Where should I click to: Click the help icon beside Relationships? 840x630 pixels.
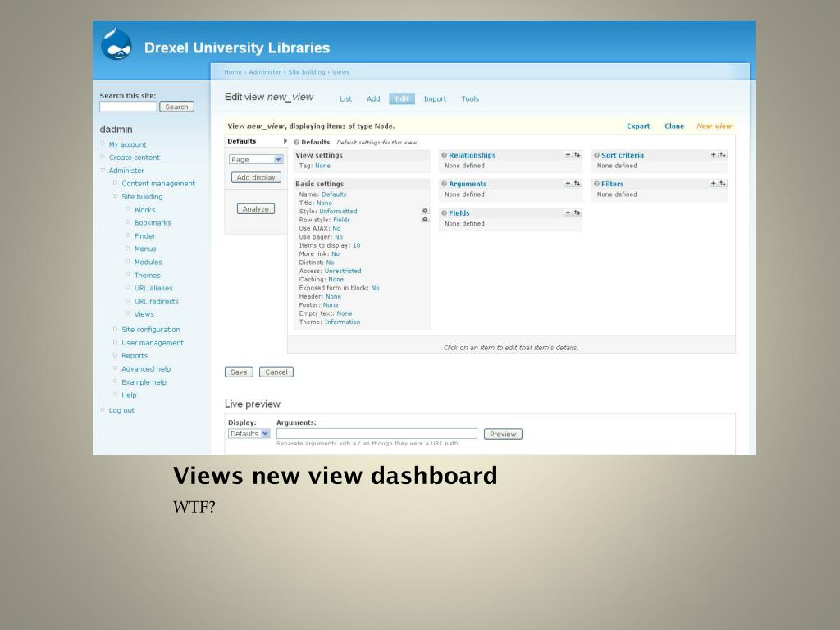tap(444, 155)
